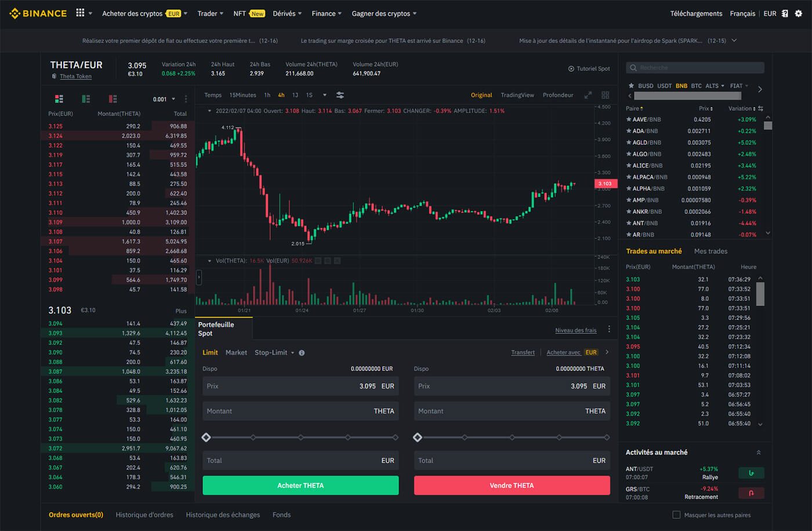Click Vendre THETA button
This screenshot has width=812, height=531.
coord(512,485)
